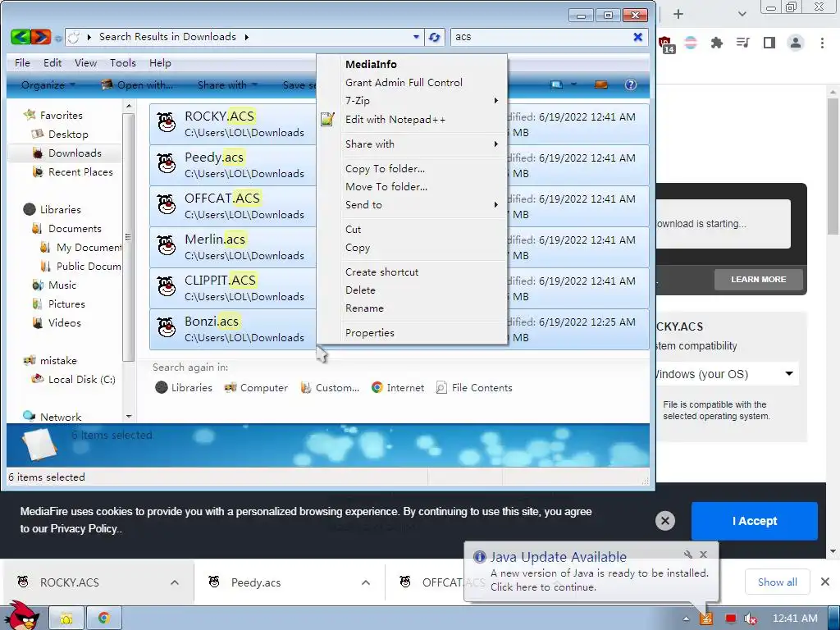
Task: Open Chrome media control icon
Action: point(743,43)
